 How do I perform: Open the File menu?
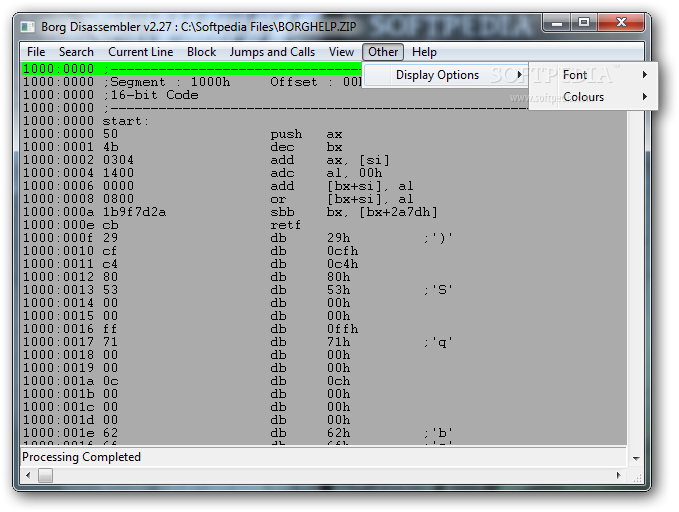click(x=36, y=52)
